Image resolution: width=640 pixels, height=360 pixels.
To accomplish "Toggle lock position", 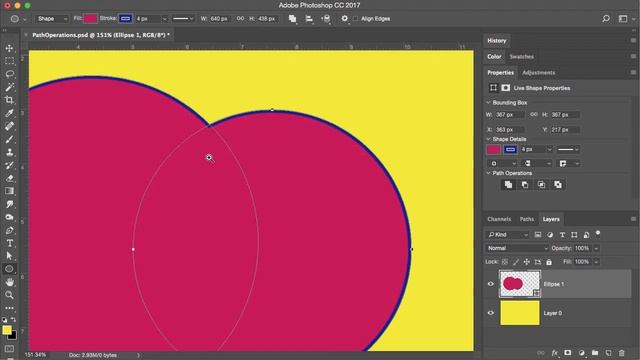I will pos(527,262).
